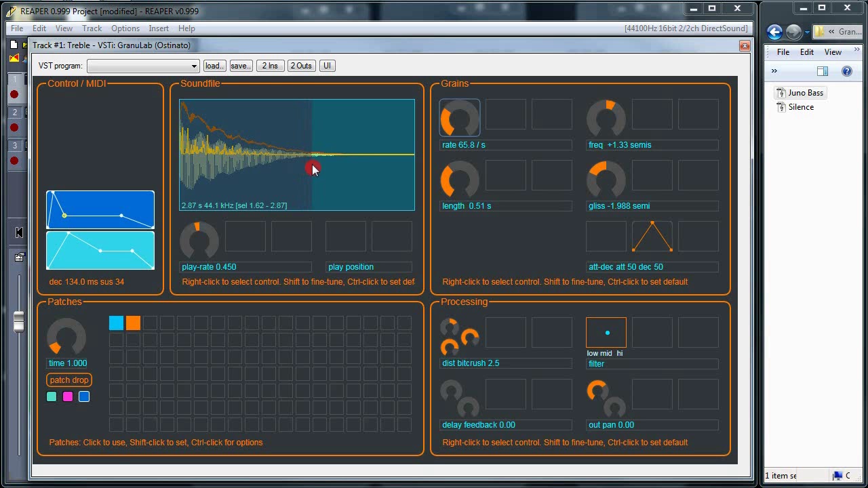Pick the teal patch color swatch
Image resolution: width=868 pixels, height=488 pixels.
coord(52,396)
